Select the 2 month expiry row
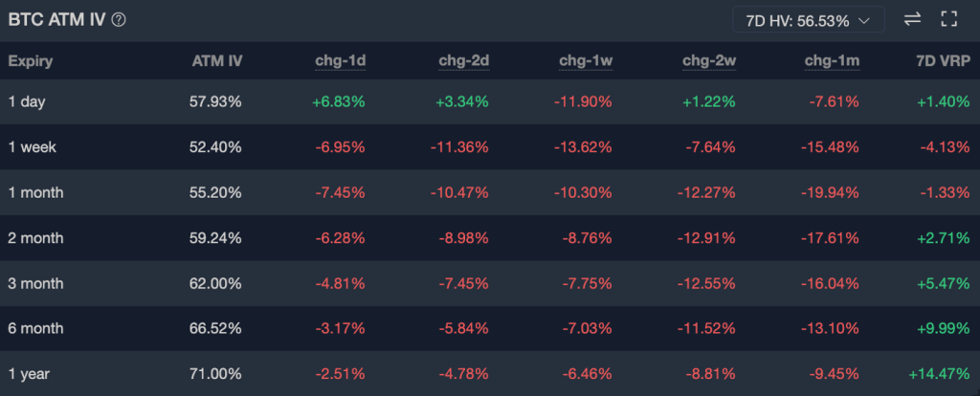Screen dimensions: 980x396 pos(36,237)
